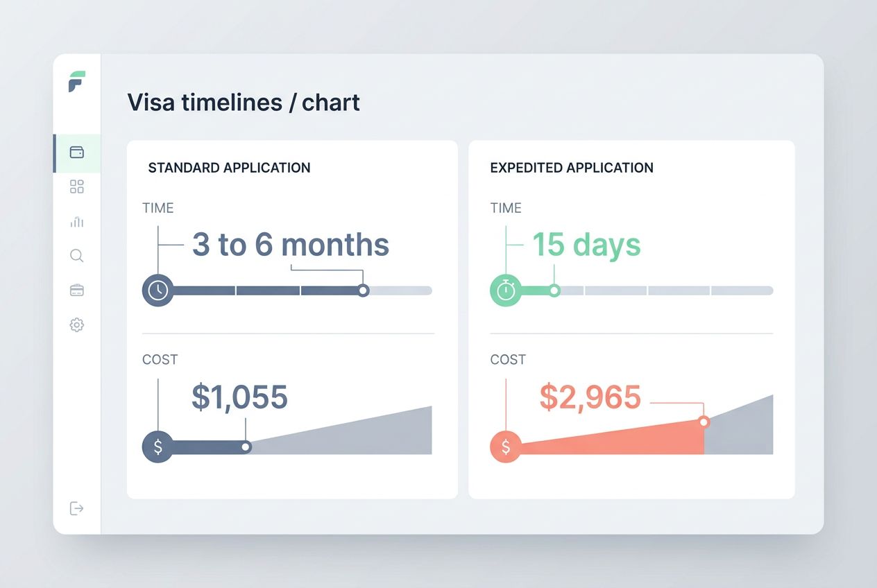Image resolution: width=877 pixels, height=588 pixels.
Task: Select the wallet icon in the sidebar
Action: pyautogui.click(x=76, y=153)
